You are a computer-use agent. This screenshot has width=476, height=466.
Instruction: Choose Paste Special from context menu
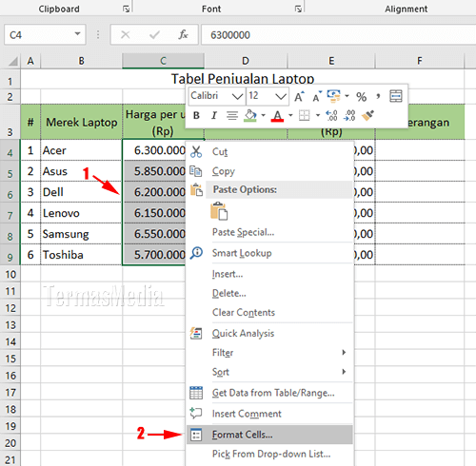[x=269, y=232]
